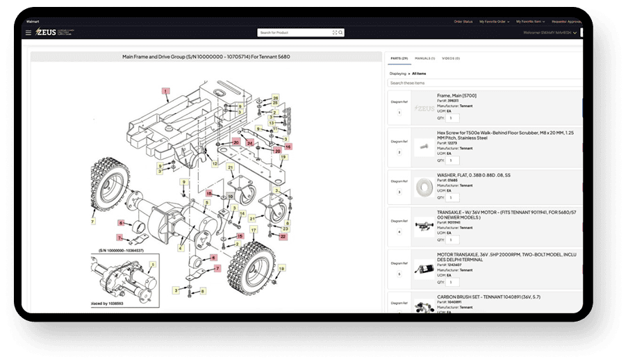The width and height of the screenshot is (628, 364).
Task: Click the All items breadcrumb
Action: point(419,74)
